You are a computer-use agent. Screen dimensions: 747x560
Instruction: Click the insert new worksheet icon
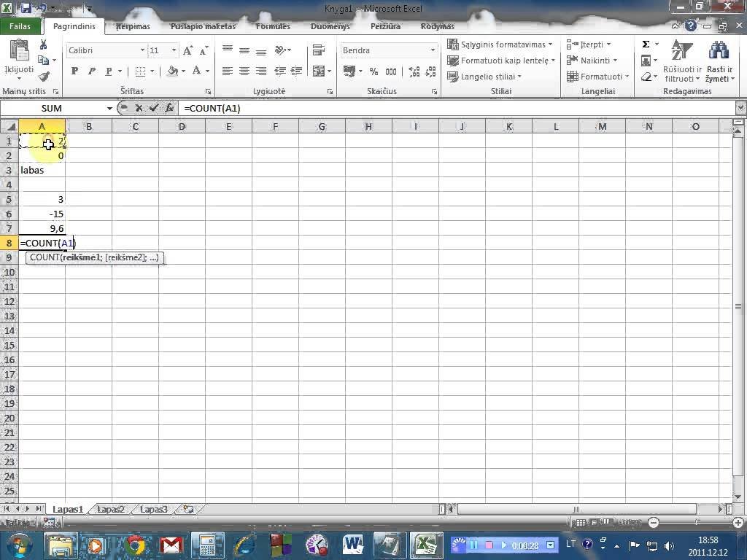point(188,509)
